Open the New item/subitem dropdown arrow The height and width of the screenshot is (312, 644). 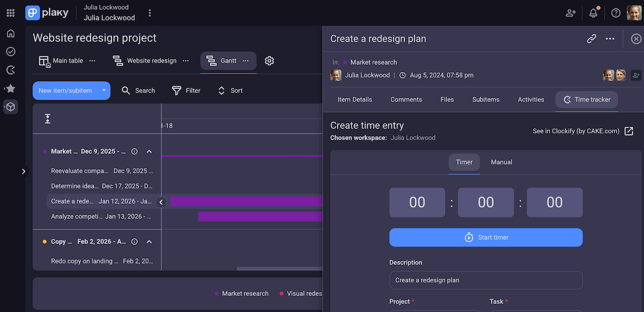[103, 90]
